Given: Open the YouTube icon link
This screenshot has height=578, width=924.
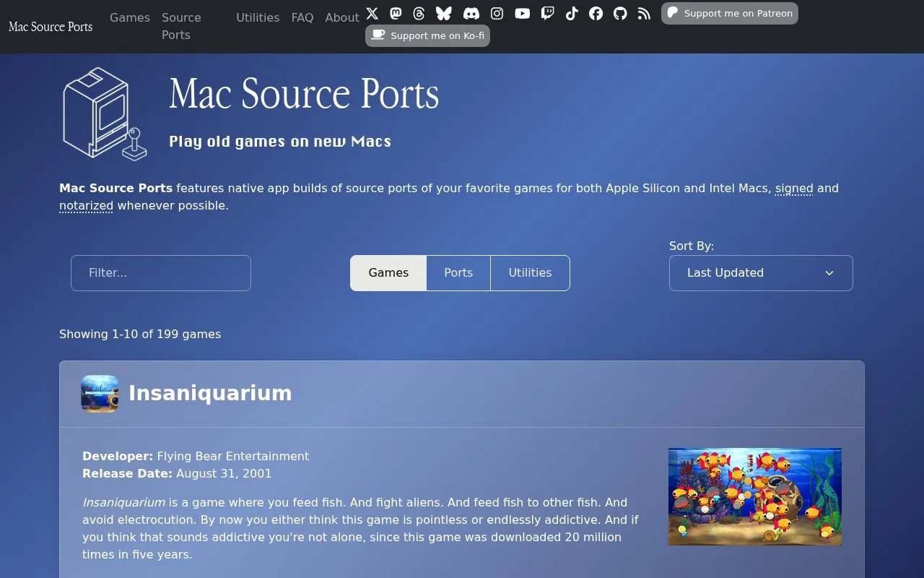Looking at the screenshot, I should pyautogui.click(x=523, y=13).
